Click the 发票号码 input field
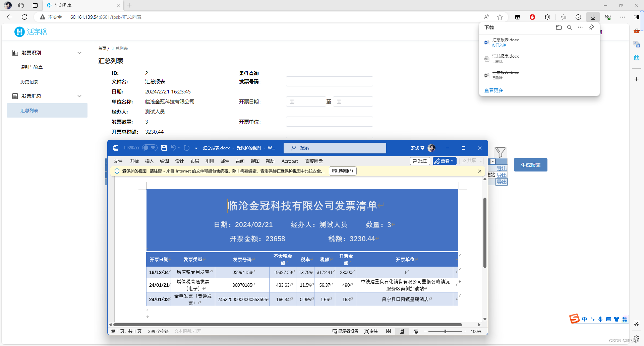This screenshot has height=346, width=644. [329, 81]
